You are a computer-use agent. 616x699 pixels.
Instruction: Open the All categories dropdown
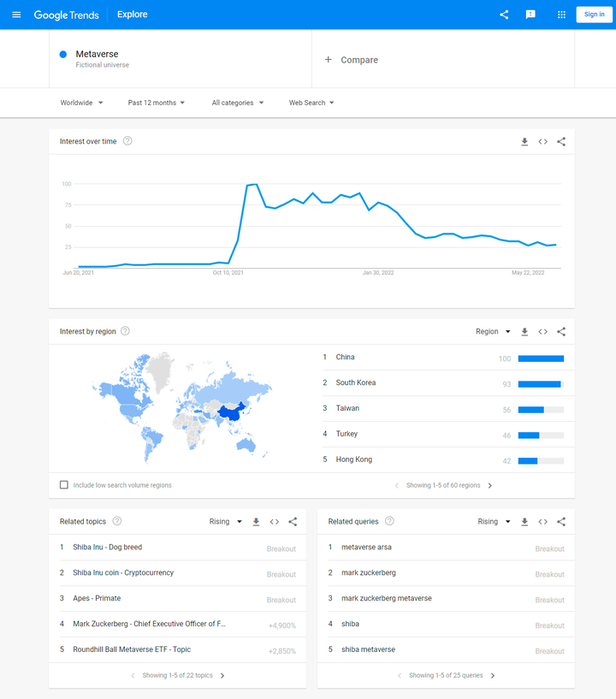pos(238,103)
